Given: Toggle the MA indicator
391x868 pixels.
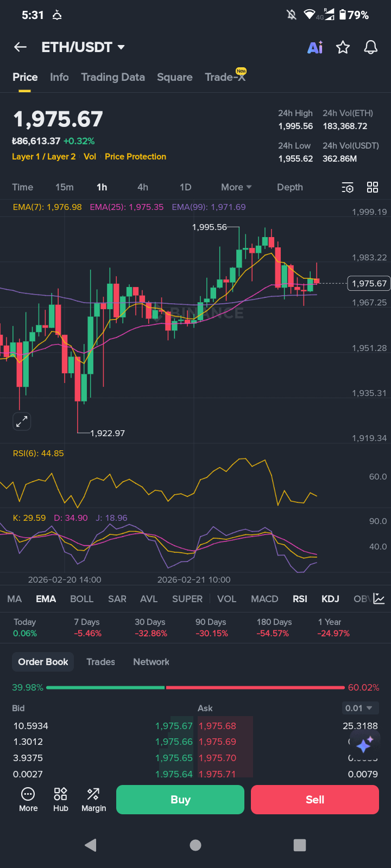Looking at the screenshot, I should [15, 599].
